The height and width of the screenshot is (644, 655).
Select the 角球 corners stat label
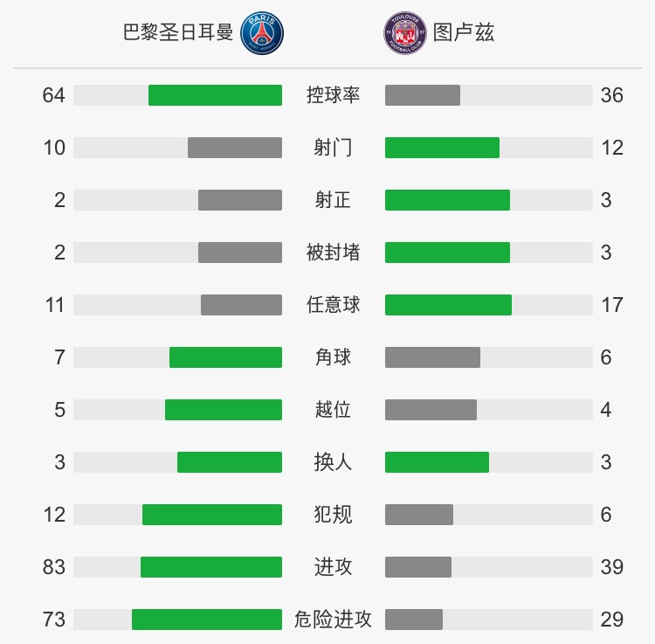(x=333, y=357)
